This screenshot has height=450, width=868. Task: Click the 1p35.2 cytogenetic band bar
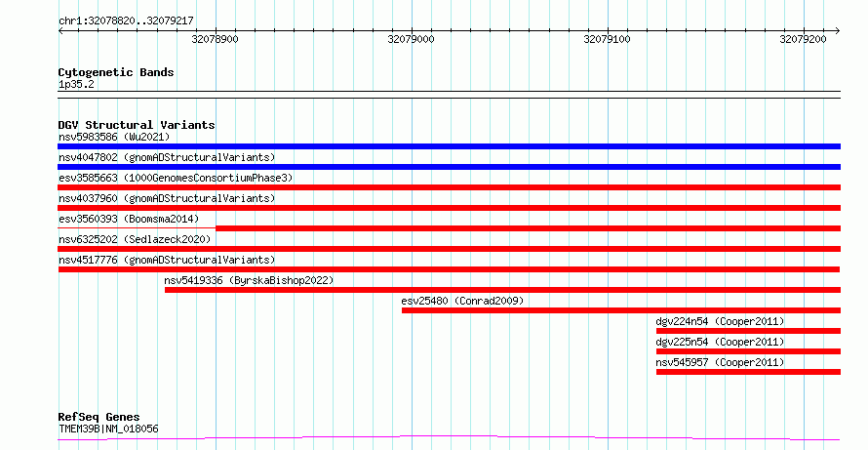pos(449,95)
